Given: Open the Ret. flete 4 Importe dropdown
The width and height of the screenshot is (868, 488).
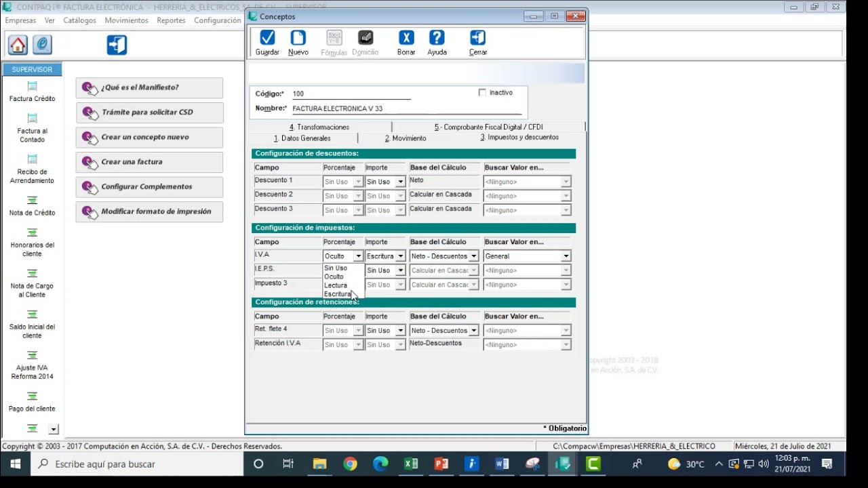Looking at the screenshot, I should pos(400,331).
